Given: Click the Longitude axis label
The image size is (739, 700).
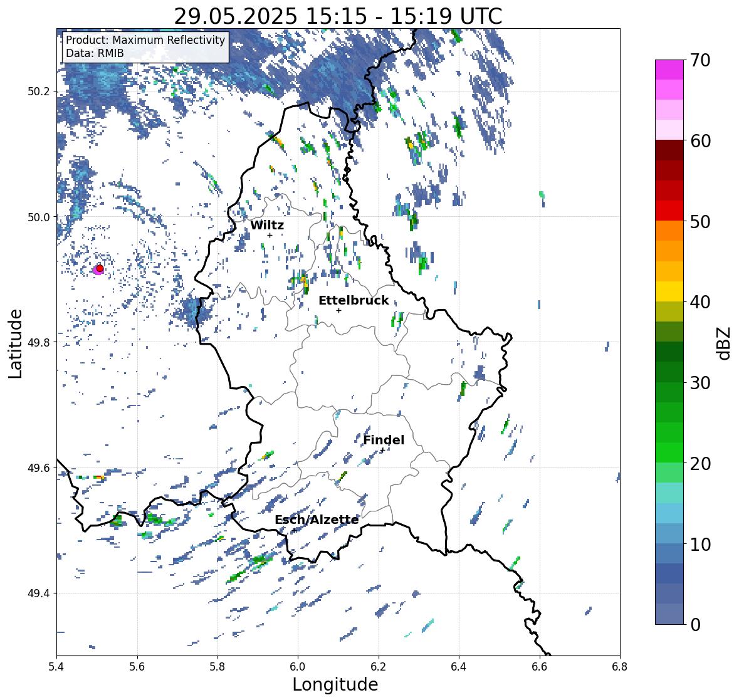Looking at the screenshot, I should [x=335, y=684].
